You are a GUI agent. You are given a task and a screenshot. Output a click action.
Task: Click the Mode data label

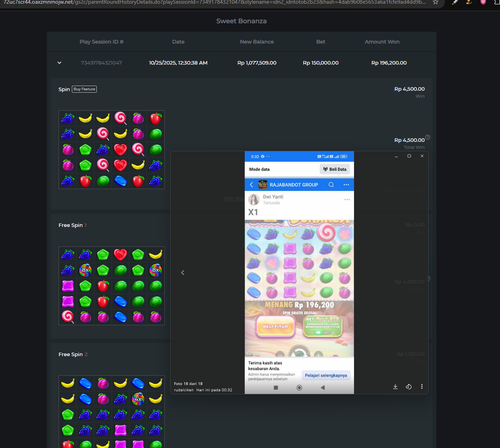point(259,169)
